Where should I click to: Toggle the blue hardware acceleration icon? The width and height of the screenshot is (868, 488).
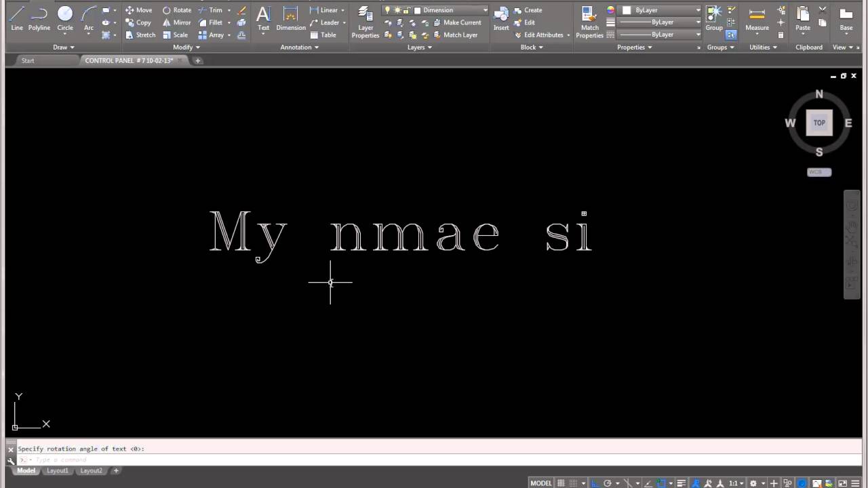(x=802, y=483)
